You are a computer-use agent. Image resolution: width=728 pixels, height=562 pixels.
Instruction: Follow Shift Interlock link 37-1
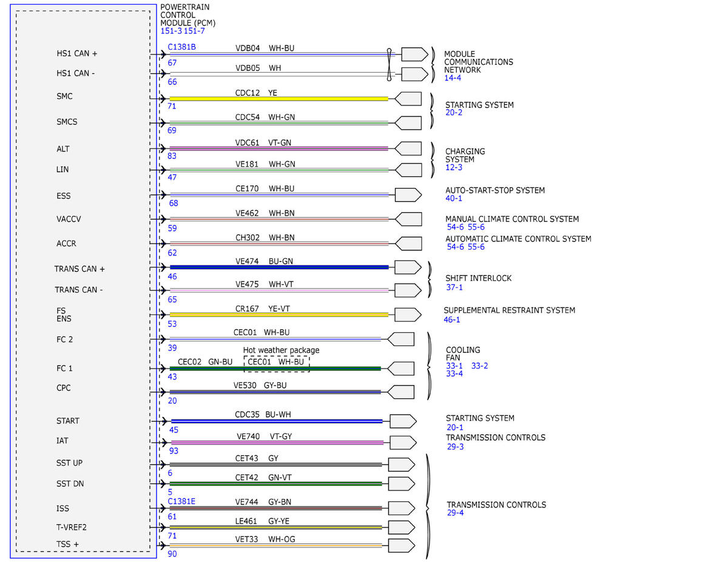[454, 287]
